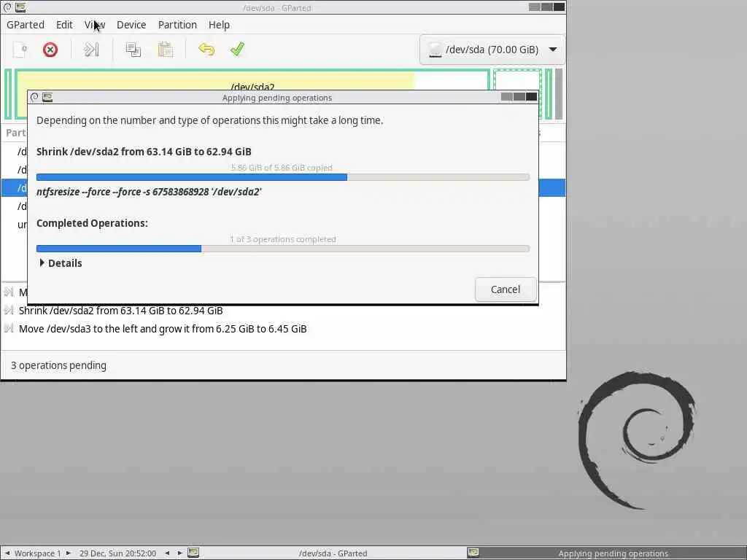Click the ntfsresize copy progress bar
The image size is (747, 560).
tap(283, 177)
